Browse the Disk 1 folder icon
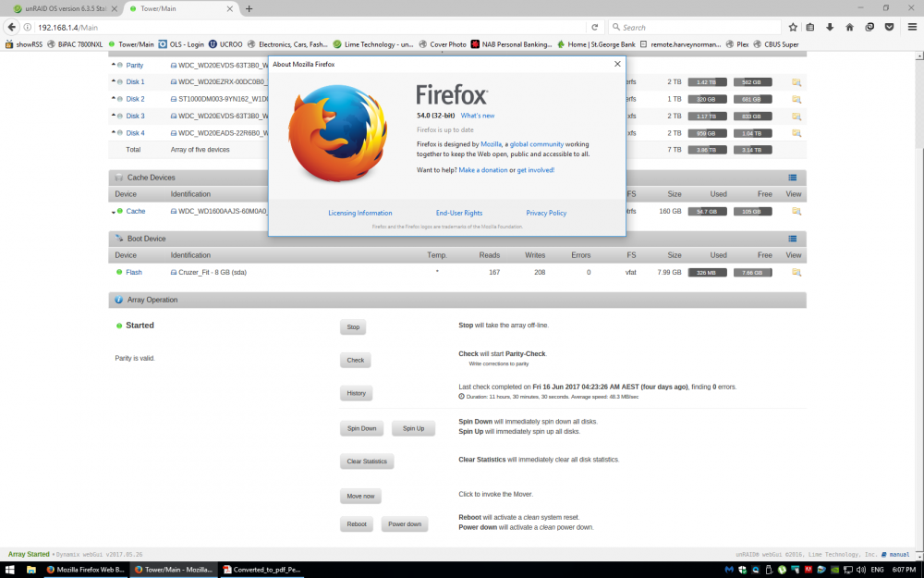The height and width of the screenshot is (578, 924). pyautogui.click(x=796, y=82)
